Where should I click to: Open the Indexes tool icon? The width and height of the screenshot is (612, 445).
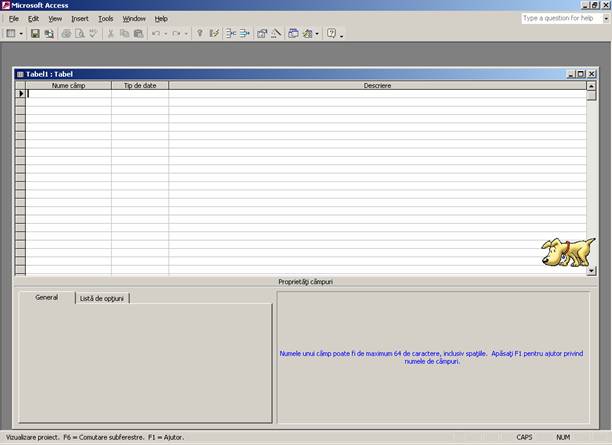coord(214,34)
